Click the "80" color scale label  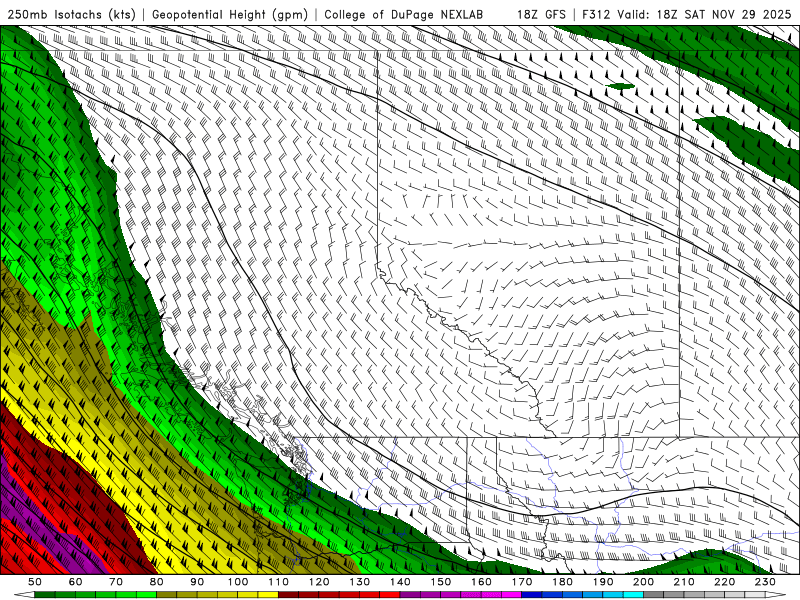click(x=156, y=582)
